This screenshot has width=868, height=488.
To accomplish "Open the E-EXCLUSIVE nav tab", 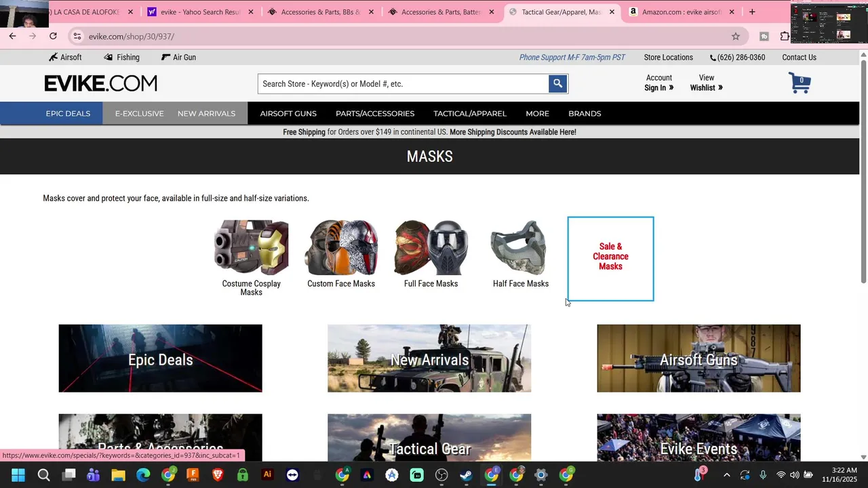I will [139, 113].
